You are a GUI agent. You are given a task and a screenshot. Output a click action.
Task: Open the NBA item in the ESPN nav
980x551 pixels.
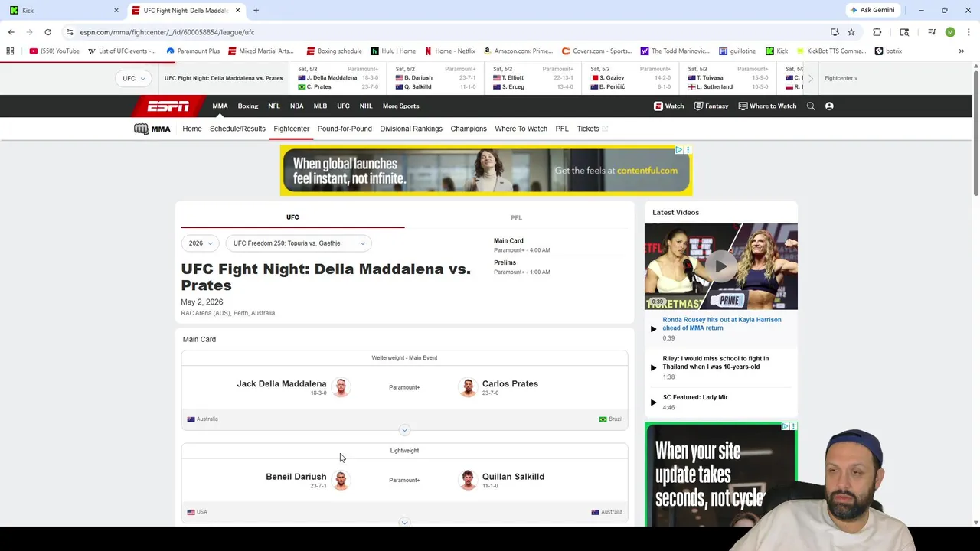pyautogui.click(x=297, y=106)
